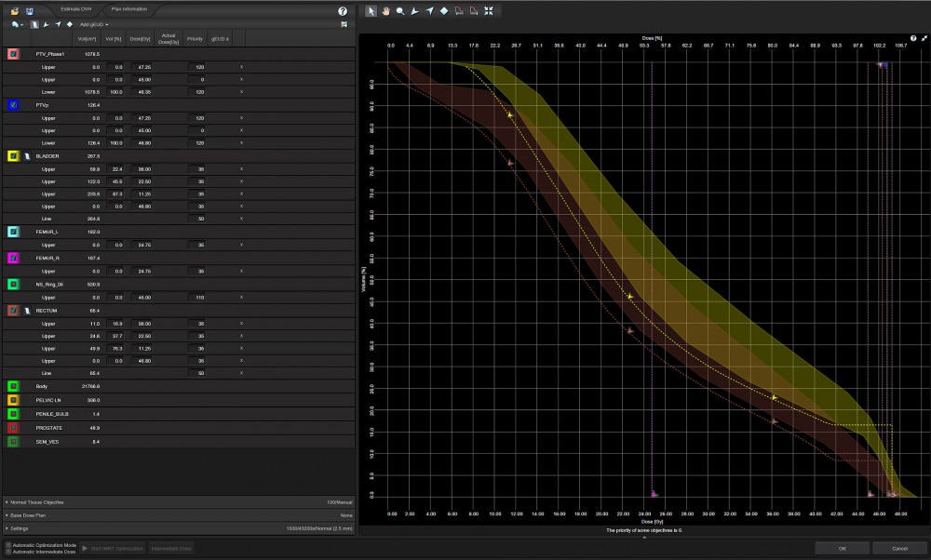Toggle the PTV_Phase1 structure checkbox
Screen dimensions: 931x560
[x=13, y=54]
